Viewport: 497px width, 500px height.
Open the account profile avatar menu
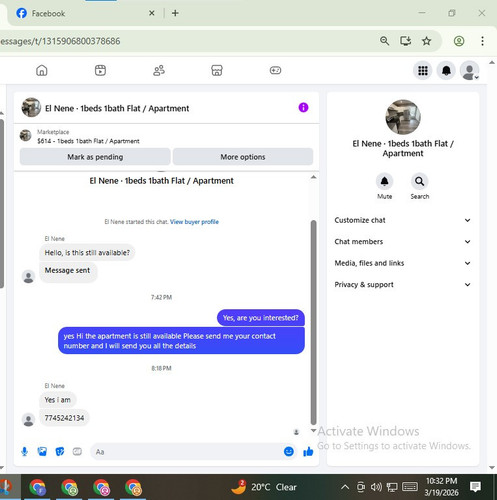[470, 71]
